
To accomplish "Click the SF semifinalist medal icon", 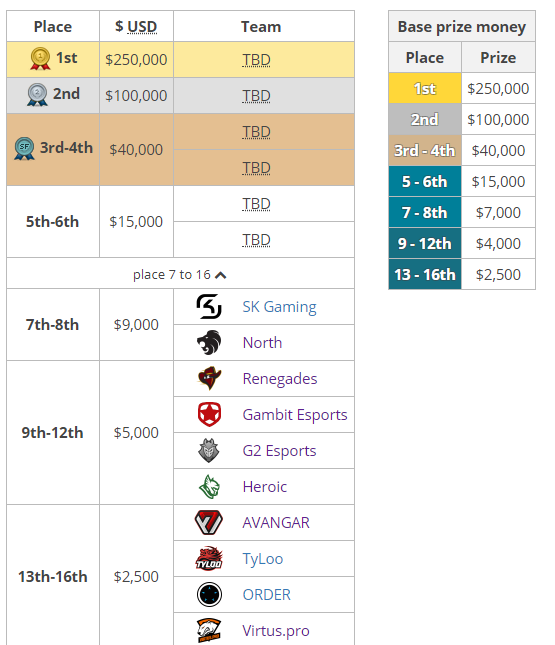I will (x=24, y=148).
